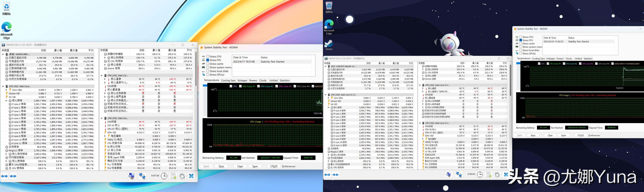Click monitor magnifier icon in HONOR HWiNFO toolbar

(132, 176)
